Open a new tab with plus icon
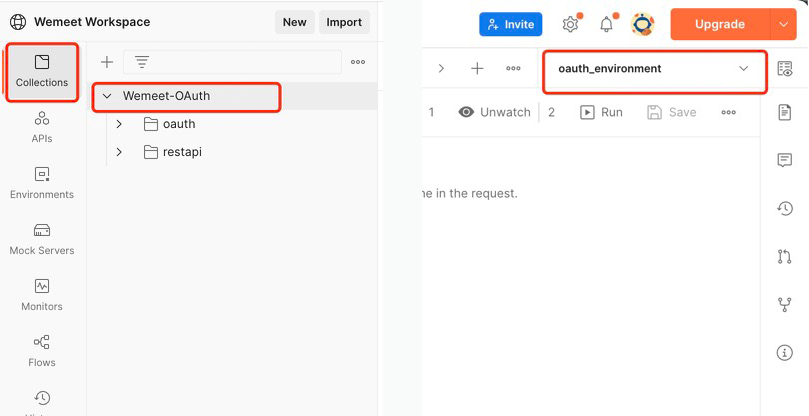The image size is (809, 416). pos(477,68)
